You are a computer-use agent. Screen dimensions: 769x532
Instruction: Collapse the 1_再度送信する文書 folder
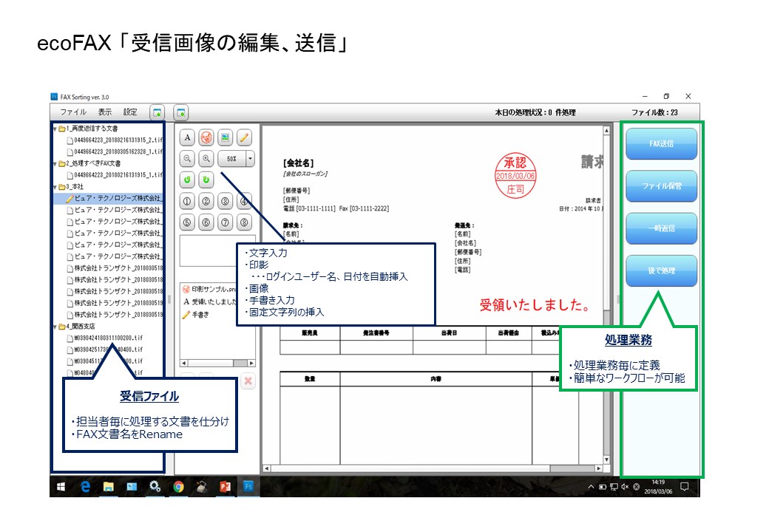[x=55, y=129]
